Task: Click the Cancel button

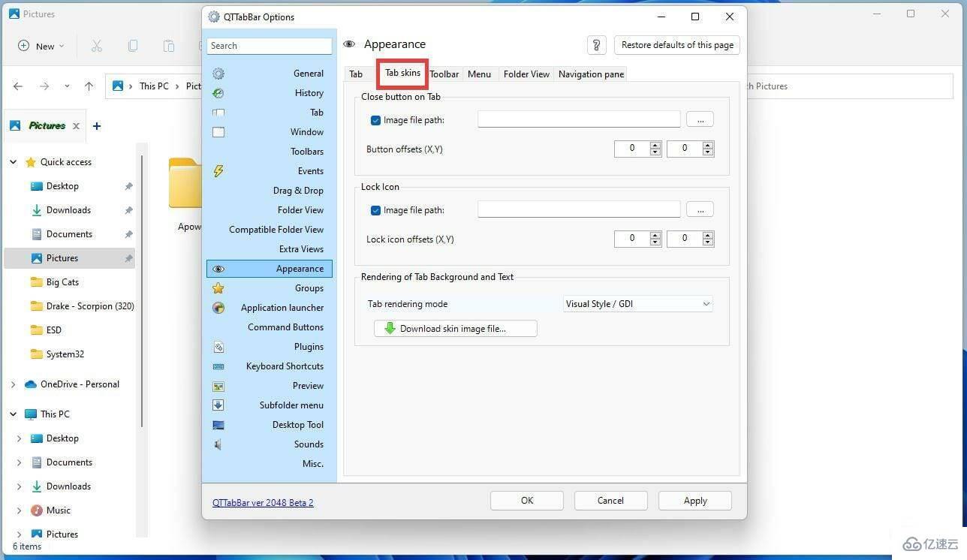Action: pyautogui.click(x=610, y=501)
